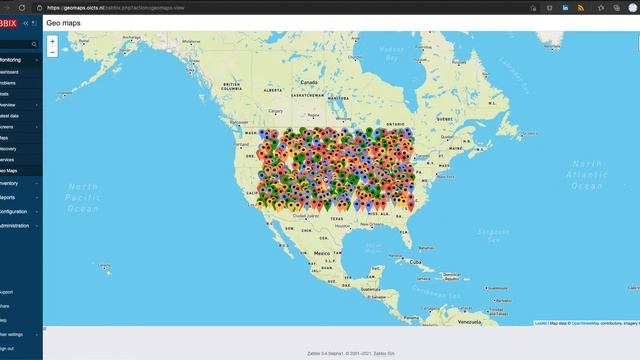Open the Share link in sidebar

5,306
